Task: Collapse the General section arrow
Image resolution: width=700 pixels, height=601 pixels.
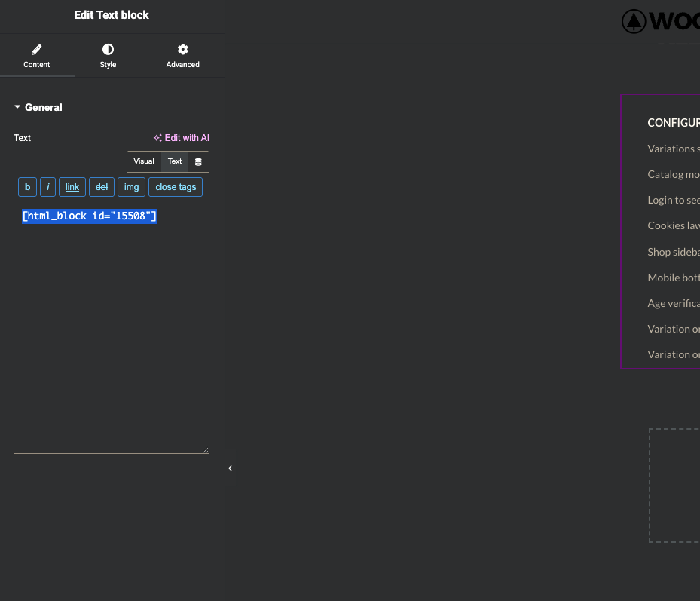Action: [x=17, y=107]
